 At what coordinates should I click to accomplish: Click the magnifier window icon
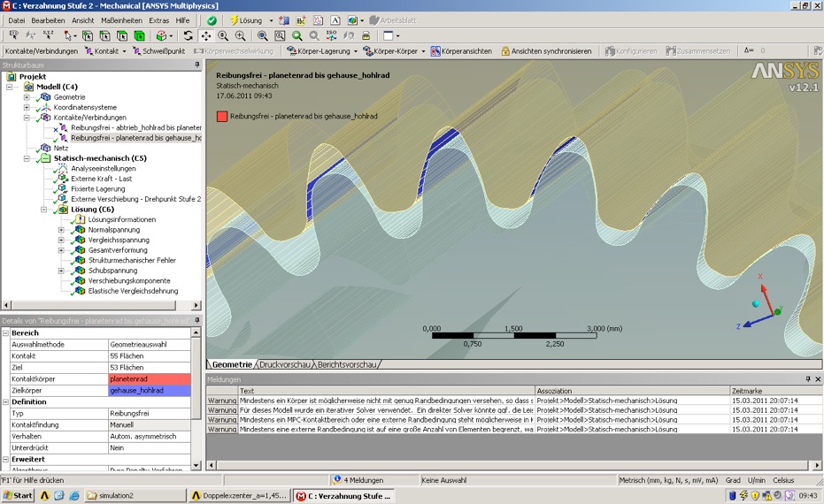280,35
